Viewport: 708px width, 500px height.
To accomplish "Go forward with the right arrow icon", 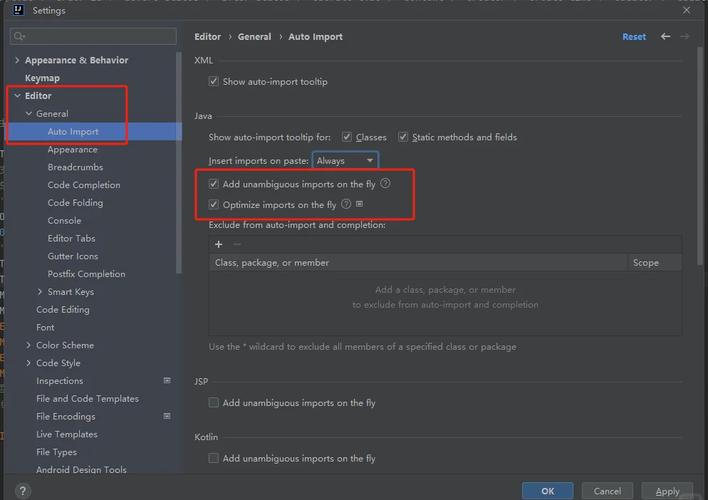I will click(x=685, y=37).
